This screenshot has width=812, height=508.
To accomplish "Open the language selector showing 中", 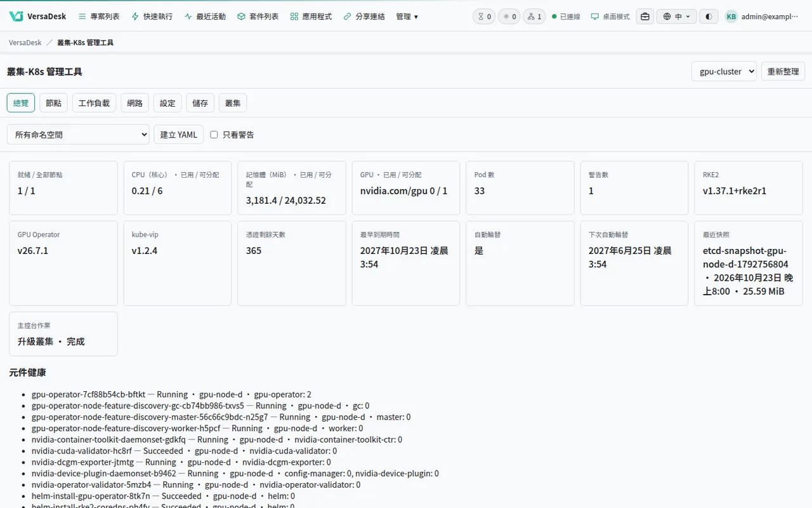I will coord(677,17).
